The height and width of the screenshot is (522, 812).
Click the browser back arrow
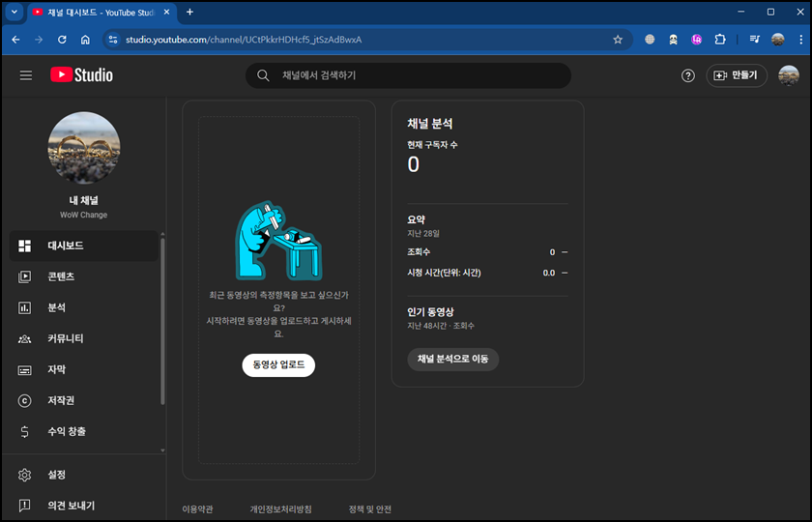(16, 40)
